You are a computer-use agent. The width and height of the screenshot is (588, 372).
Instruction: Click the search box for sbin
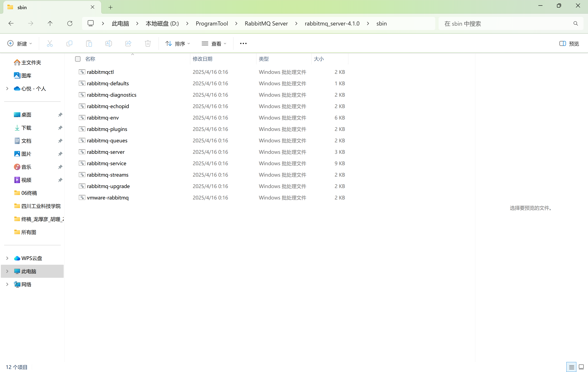[506, 23]
